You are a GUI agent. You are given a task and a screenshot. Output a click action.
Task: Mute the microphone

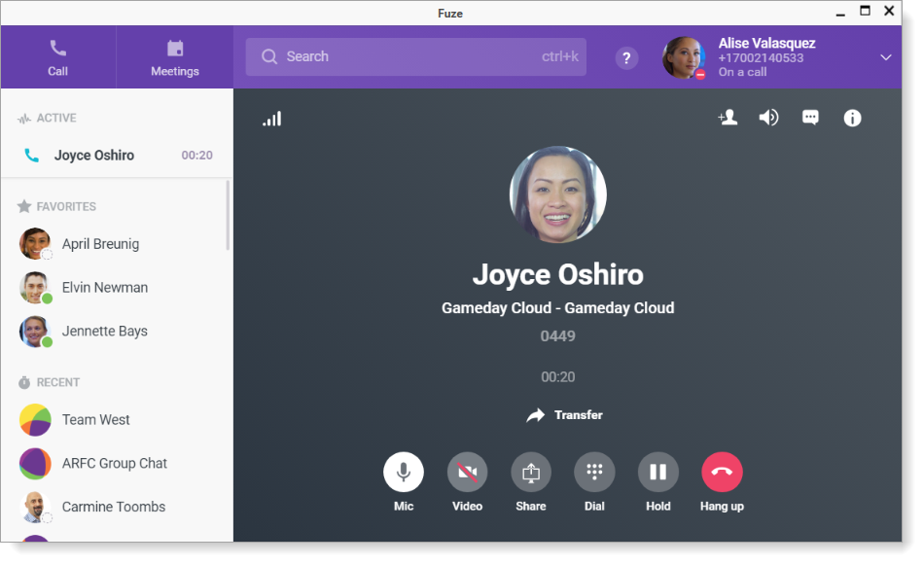point(404,472)
